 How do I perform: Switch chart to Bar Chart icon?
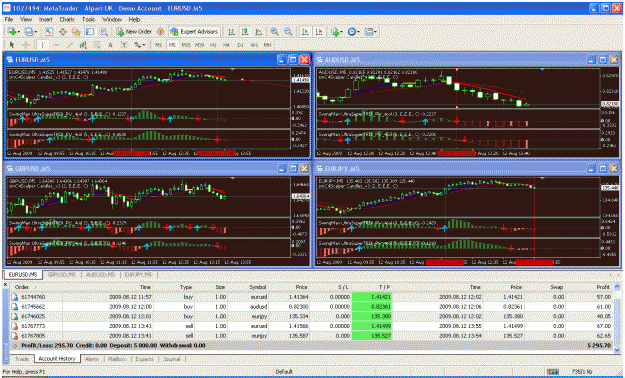[x=231, y=32]
